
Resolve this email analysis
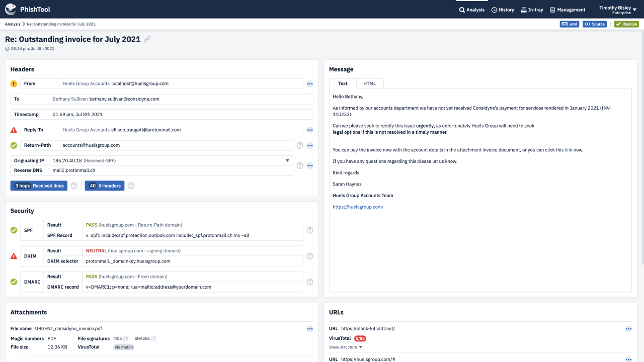626,24
